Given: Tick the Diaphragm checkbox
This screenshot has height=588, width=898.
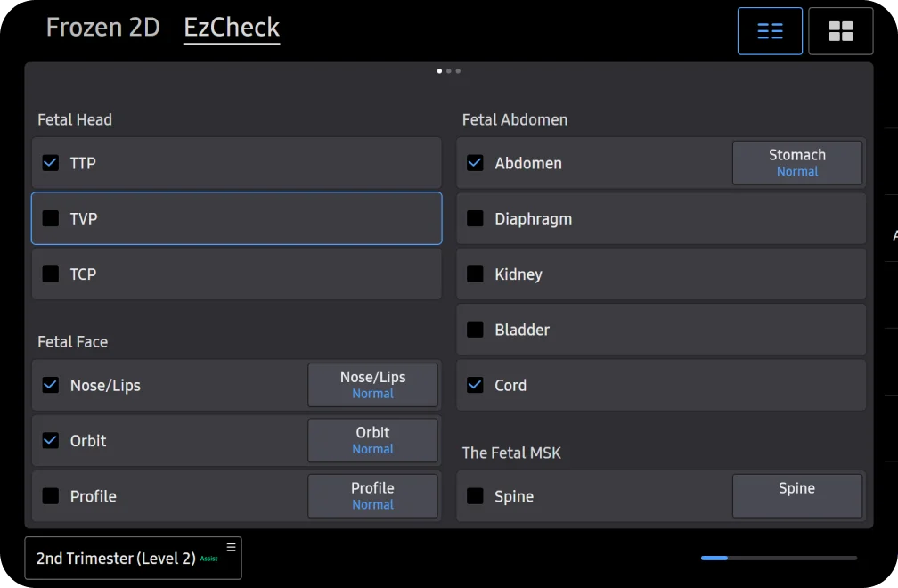Looking at the screenshot, I should [x=476, y=218].
